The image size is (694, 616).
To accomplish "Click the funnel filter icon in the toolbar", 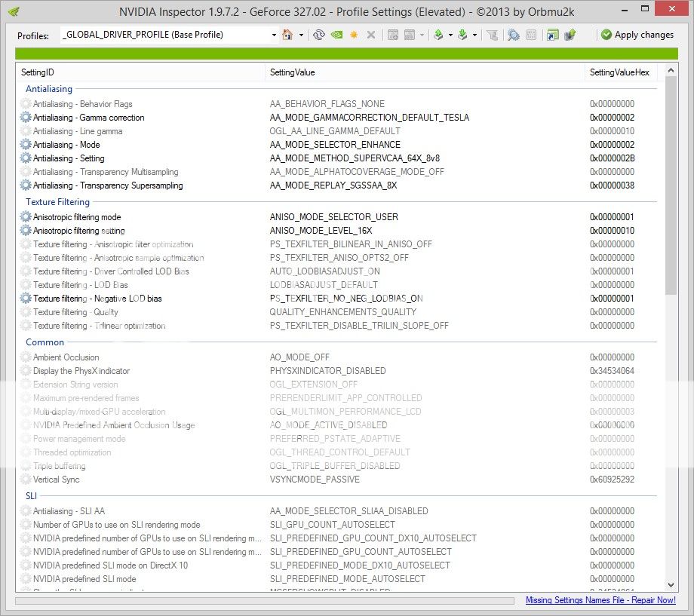I will (492, 35).
